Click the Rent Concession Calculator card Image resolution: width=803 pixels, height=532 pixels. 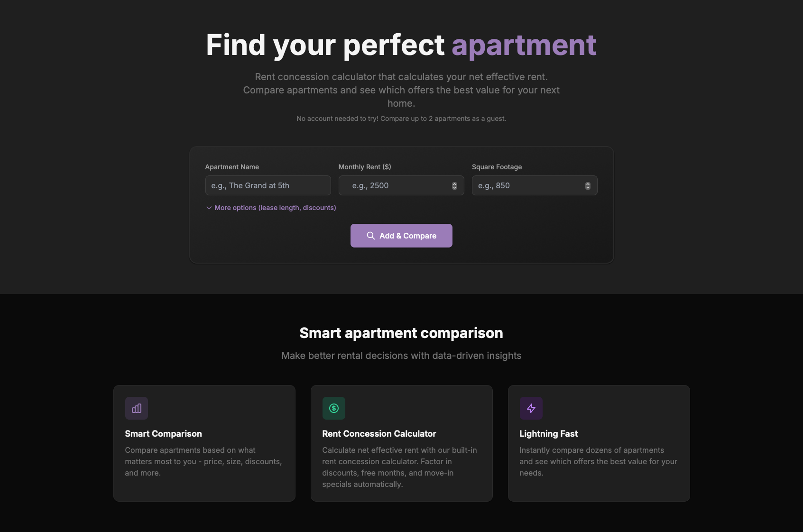click(401, 443)
